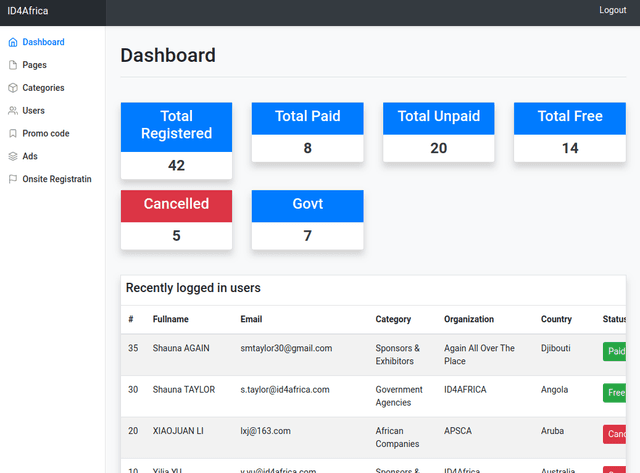Click the email smtaylor30@gmail.com
Screen dimensions: 640x473
click(286, 348)
